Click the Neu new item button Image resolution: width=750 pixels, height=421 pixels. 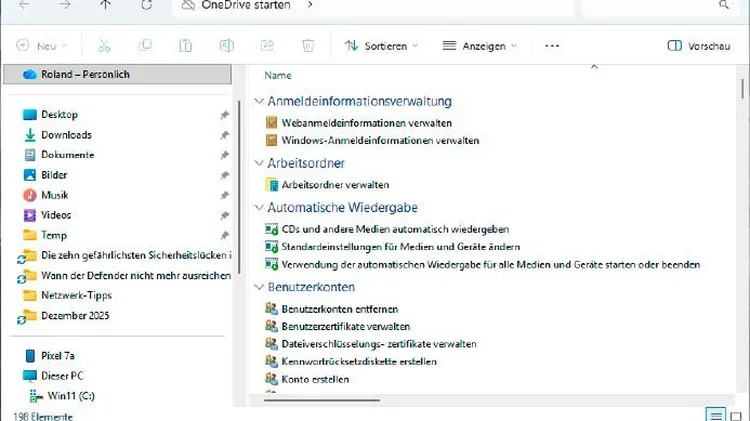coord(42,46)
